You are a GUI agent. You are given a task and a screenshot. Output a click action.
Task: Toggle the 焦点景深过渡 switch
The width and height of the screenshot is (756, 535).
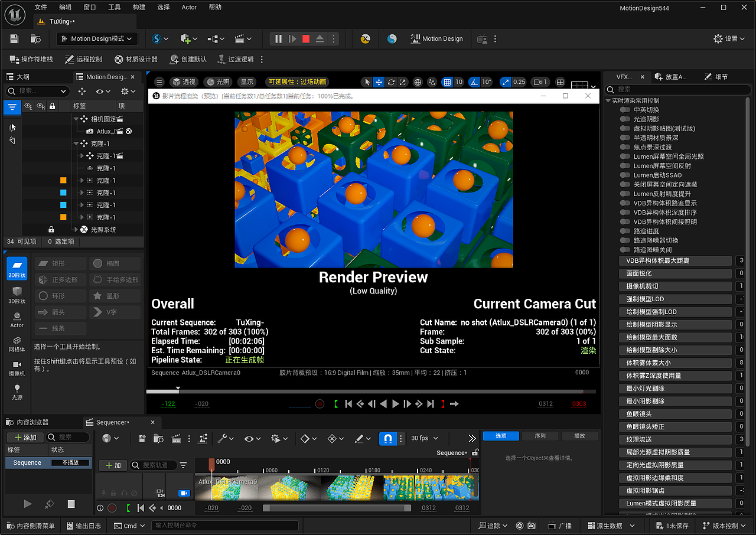(624, 147)
